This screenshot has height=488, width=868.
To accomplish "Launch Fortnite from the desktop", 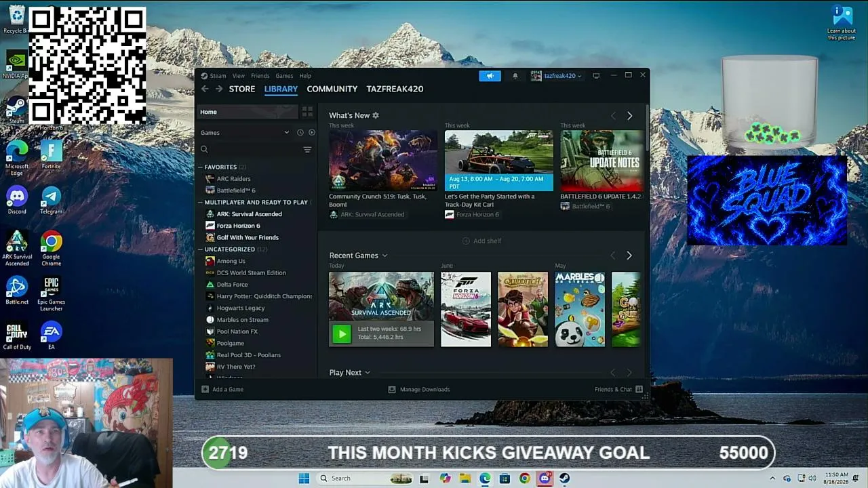I will click(51, 155).
